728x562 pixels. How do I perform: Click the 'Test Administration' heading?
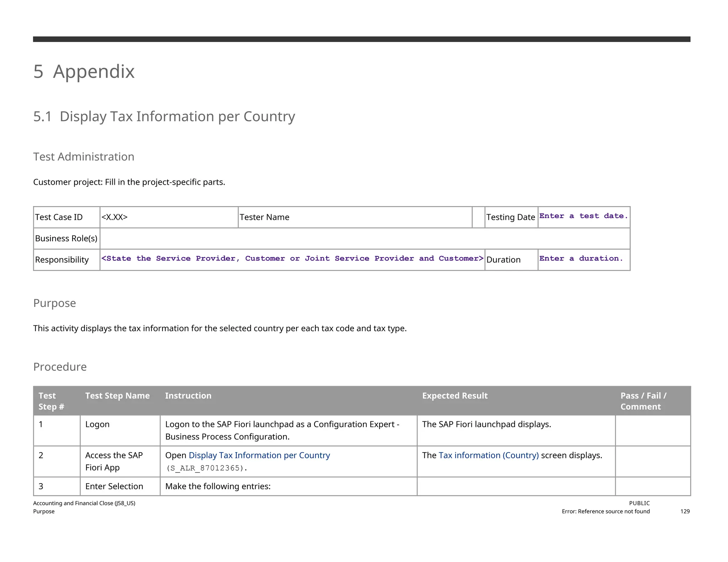point(84,157)
